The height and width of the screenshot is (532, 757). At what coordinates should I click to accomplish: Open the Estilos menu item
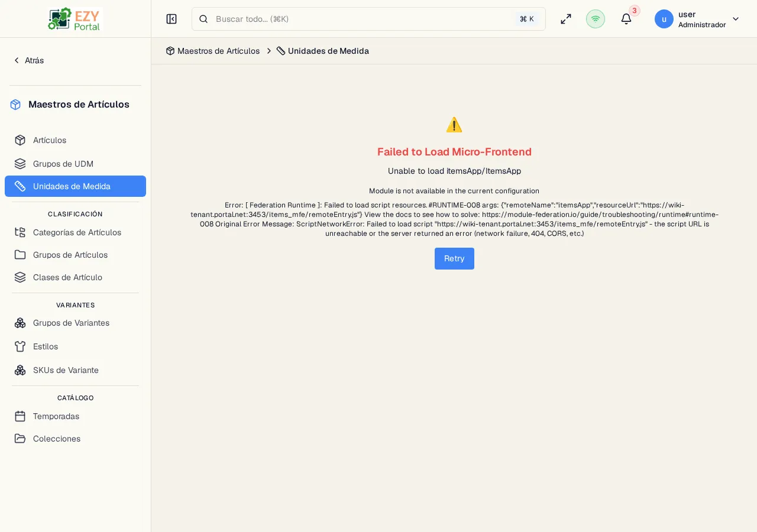coord(75,346)
